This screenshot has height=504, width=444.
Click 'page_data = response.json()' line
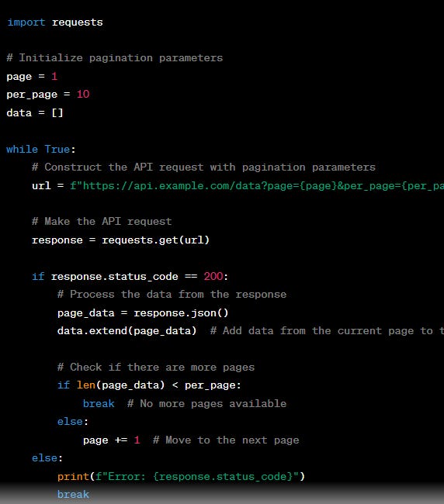[143, 313]
